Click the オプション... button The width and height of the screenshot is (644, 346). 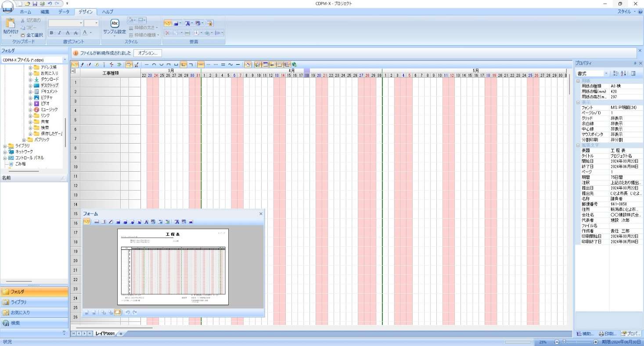(148, 53)
